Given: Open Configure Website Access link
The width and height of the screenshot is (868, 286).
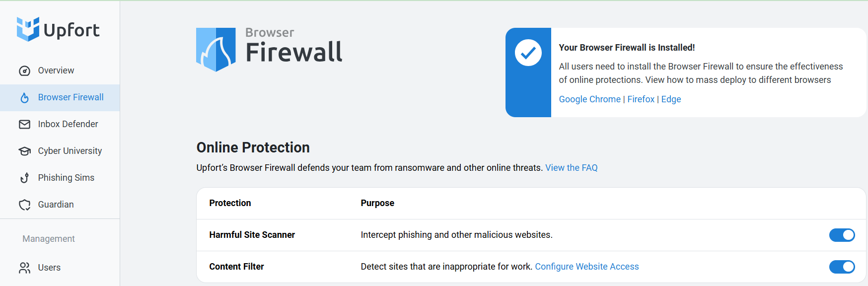Looking at the screenshot, I should (586, 267).
